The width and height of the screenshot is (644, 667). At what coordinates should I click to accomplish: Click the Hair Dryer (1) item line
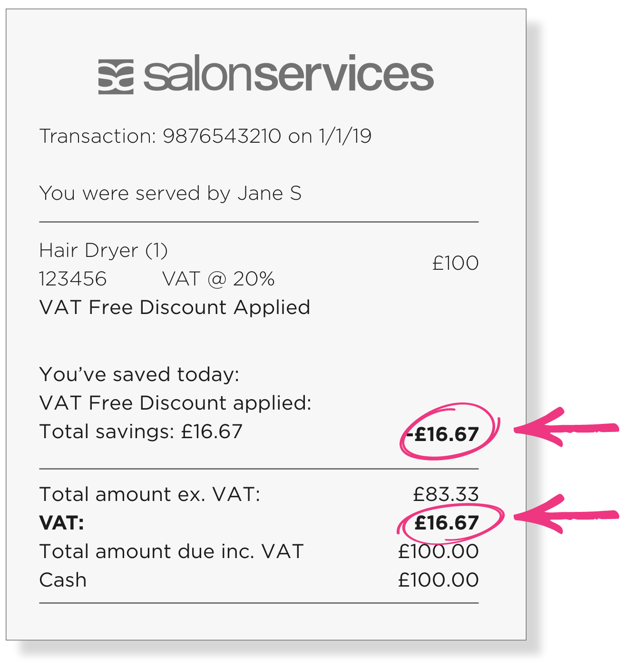(103, 250)
